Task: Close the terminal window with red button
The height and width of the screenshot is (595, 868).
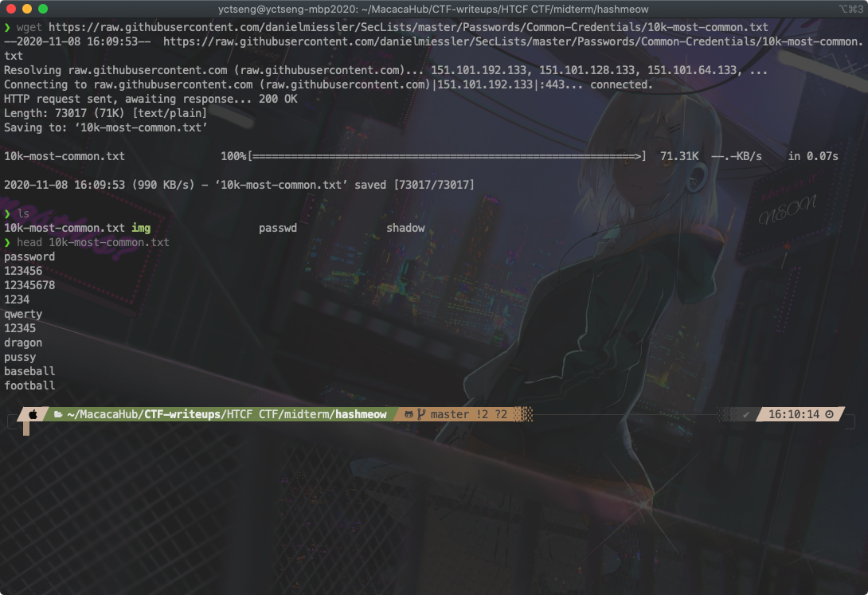Action: [10, 9]
